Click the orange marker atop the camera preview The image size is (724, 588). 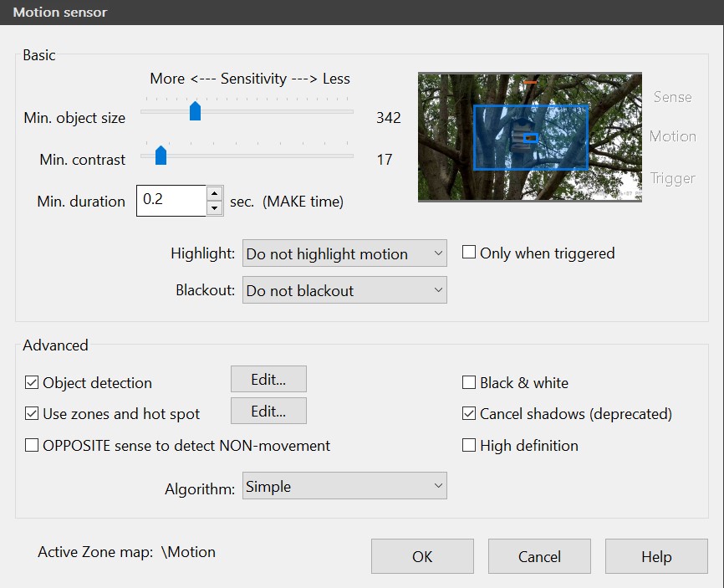tap(530, 82)
